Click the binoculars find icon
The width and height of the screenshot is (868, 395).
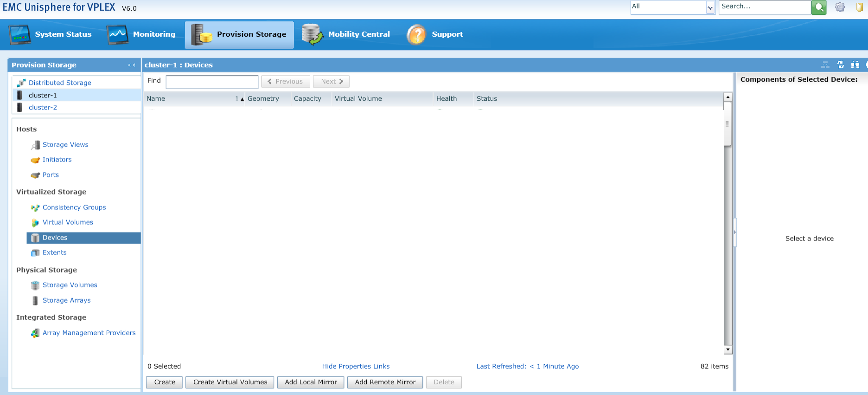pos(855,65)
